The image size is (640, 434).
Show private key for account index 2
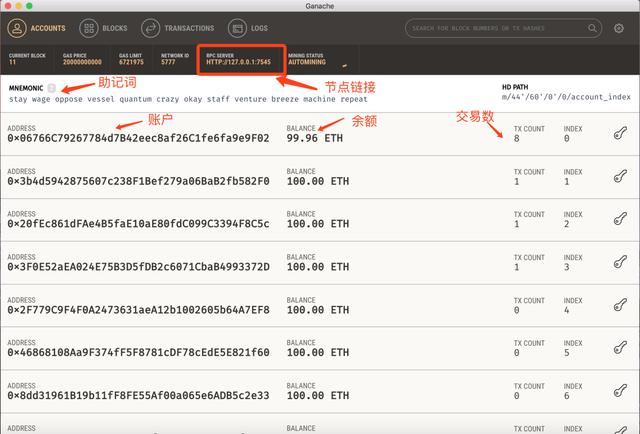pyautogui.click(x=620, y=219)
